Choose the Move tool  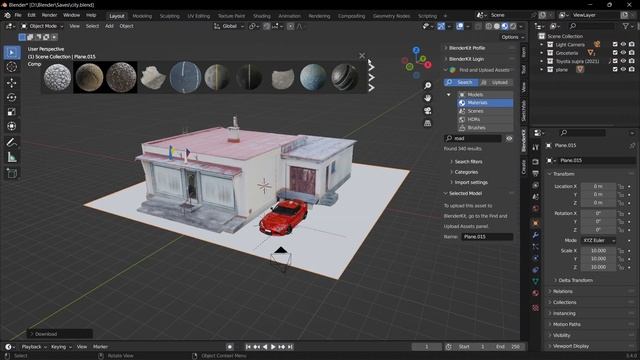click(x=12, y=83)
